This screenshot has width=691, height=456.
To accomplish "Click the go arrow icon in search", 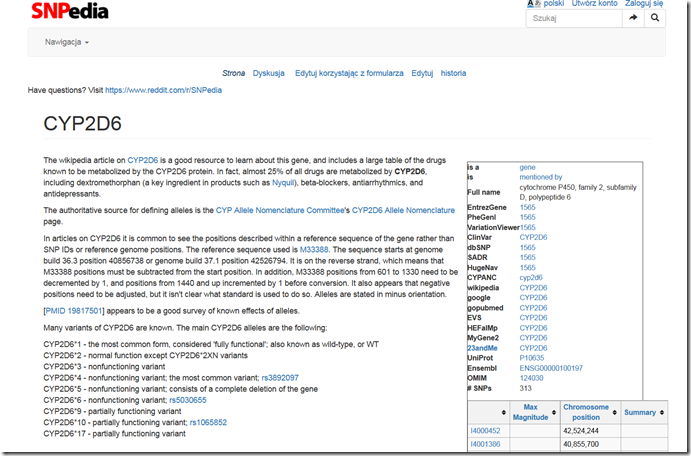I will pos(633,18).
